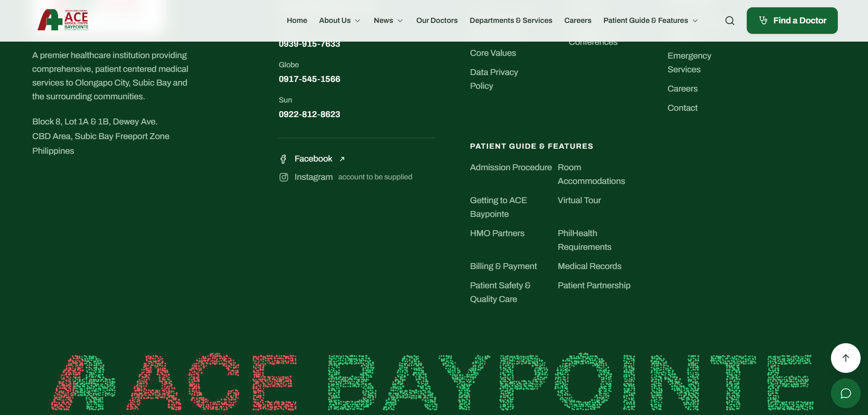Open the Emergency Services footer link
This screenshot has width=868, height=415.
[x=689, y=63]
